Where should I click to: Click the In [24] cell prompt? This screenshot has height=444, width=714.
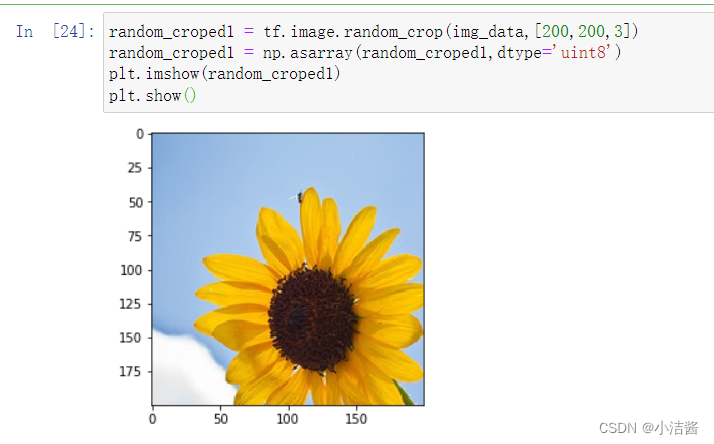tap(55, 31)
